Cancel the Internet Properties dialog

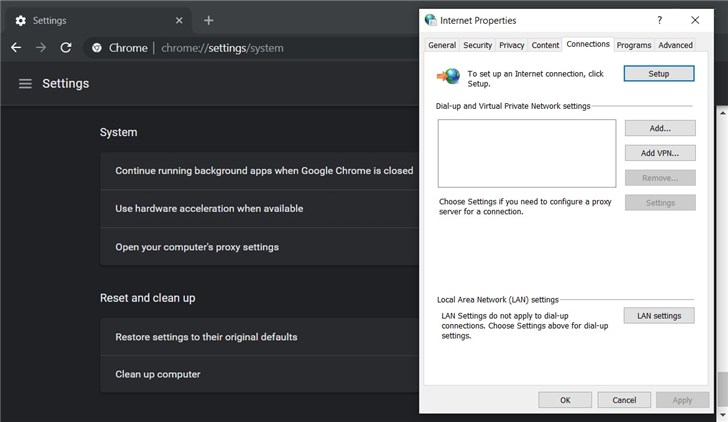click(624, 400)
